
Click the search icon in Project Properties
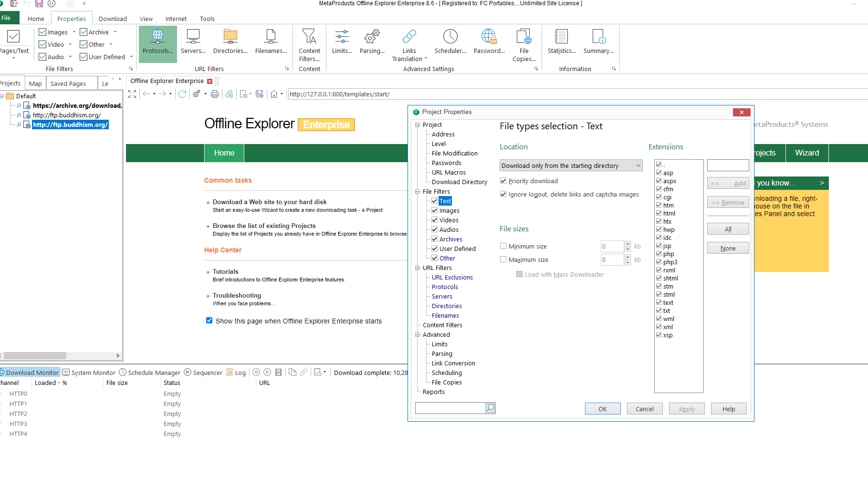(x=490, y=408)
